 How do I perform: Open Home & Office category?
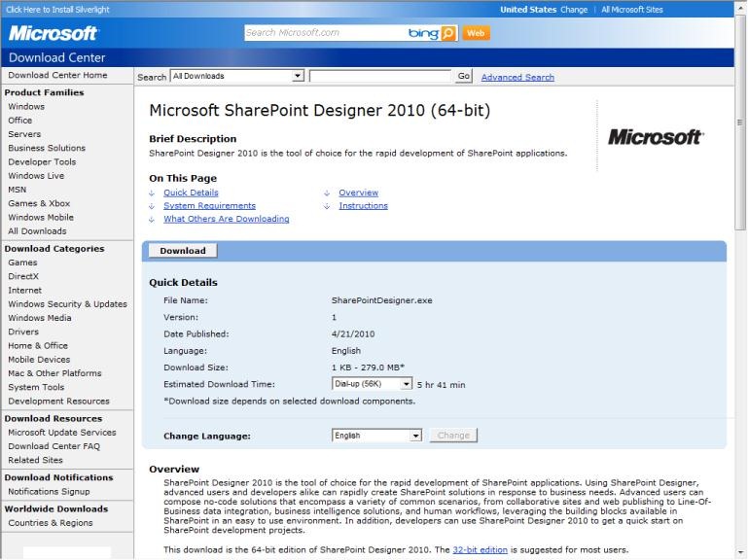coord(38,345)
